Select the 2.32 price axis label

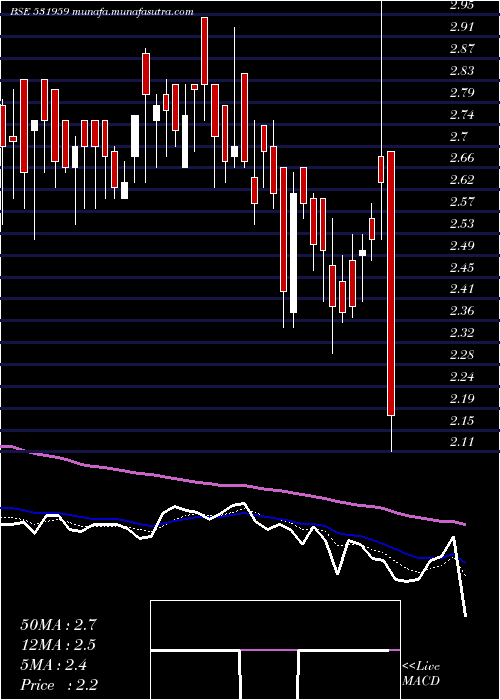(x=462, y=333)
